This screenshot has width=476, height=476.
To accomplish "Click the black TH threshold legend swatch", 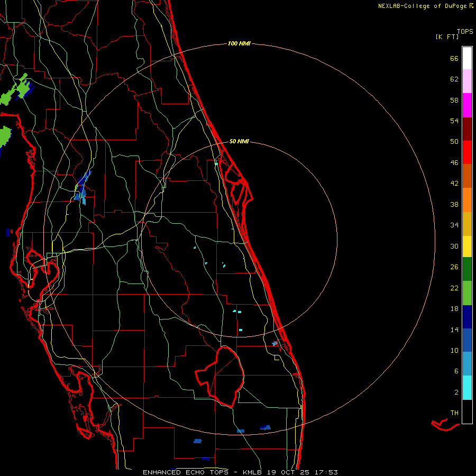I will (x=467, y=411).
